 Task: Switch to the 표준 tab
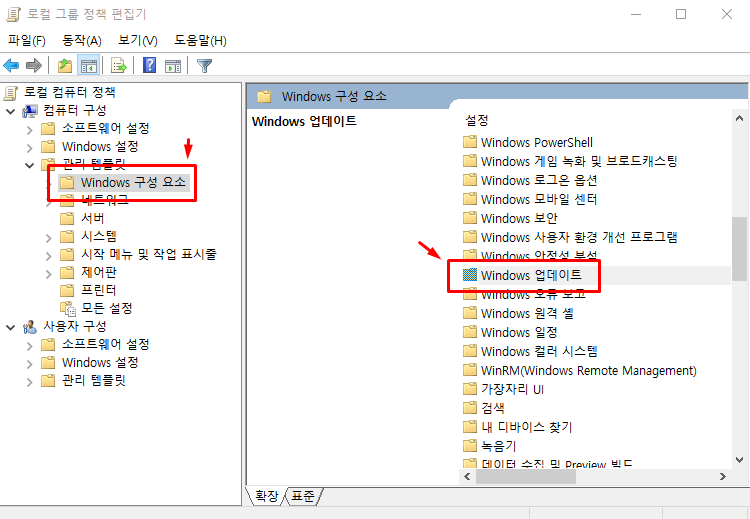click(303, 496)
